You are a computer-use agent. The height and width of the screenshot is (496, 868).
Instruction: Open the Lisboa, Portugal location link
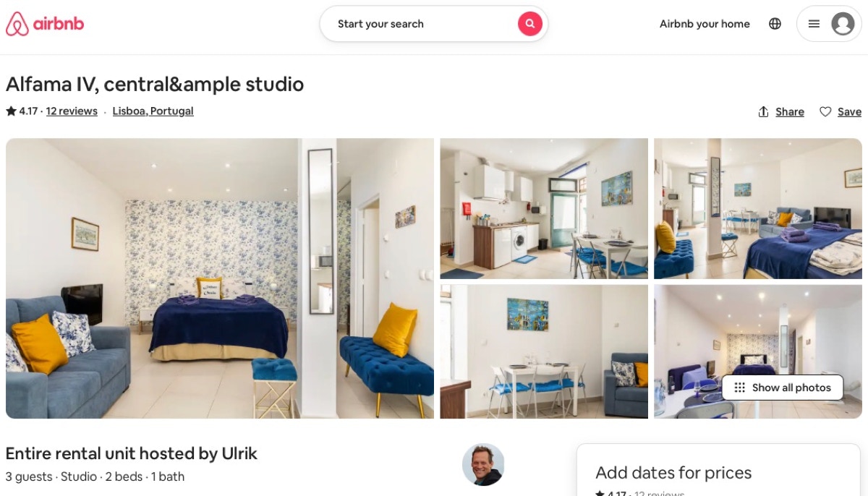click(153, 111)
